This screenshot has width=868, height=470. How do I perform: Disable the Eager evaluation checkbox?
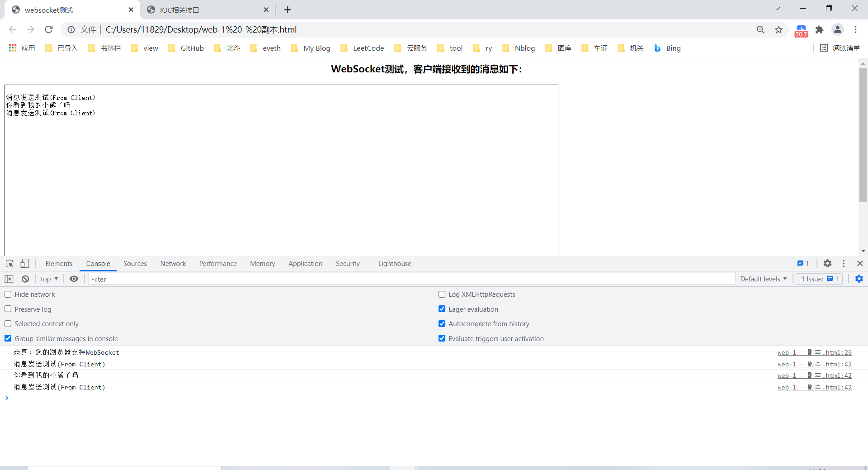pyautogui.click(x=442, y=309)
